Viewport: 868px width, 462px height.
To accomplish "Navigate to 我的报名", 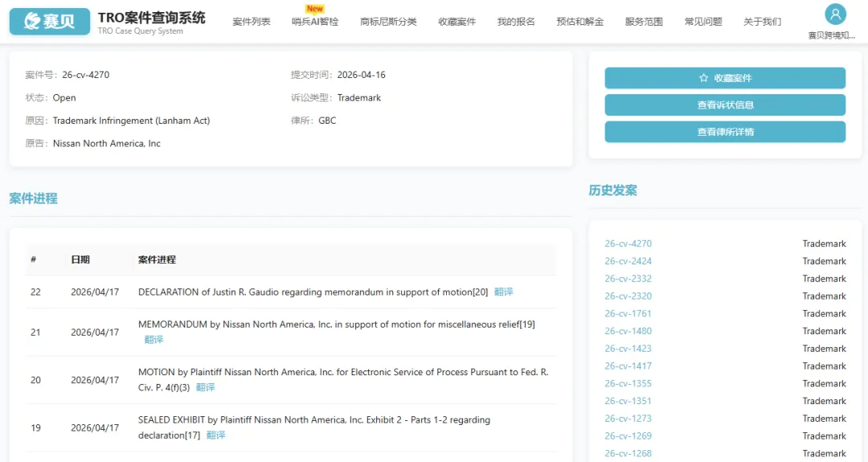I will click(x=516, y=22).
